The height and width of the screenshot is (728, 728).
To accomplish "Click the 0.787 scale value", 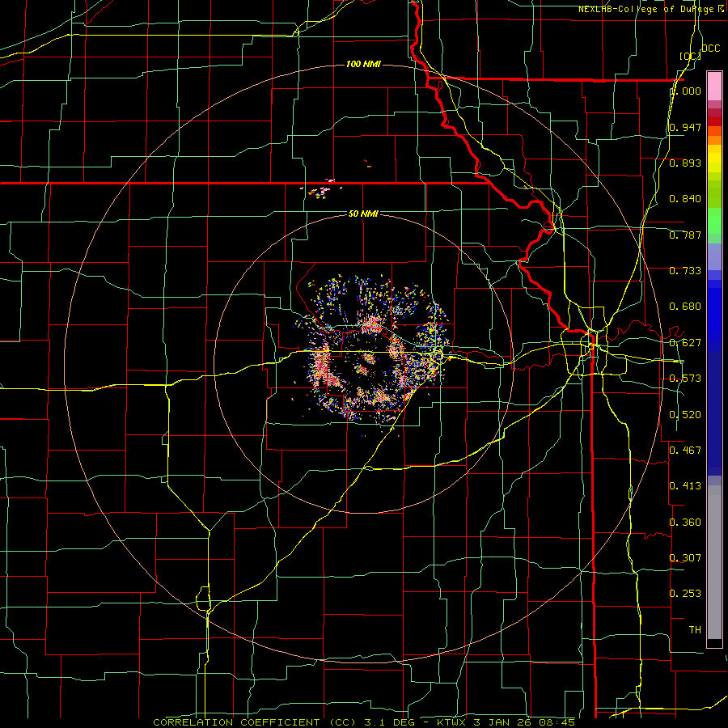I will pyautogui.click(x=685, y=235).
